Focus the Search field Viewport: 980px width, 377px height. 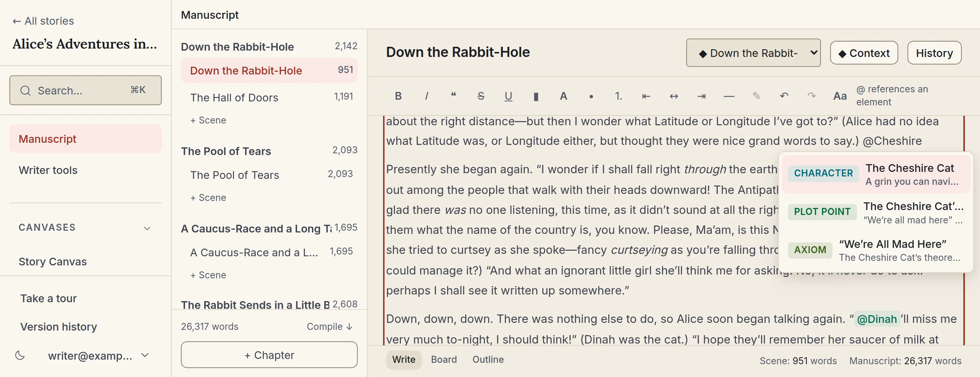click(x=85, y=90)
